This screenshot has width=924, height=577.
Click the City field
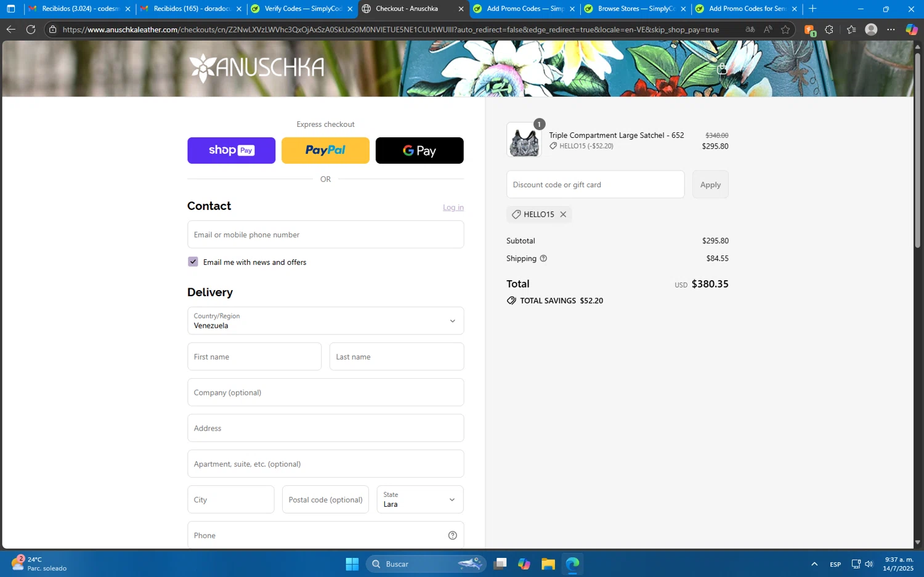click(x=231, y=499)
